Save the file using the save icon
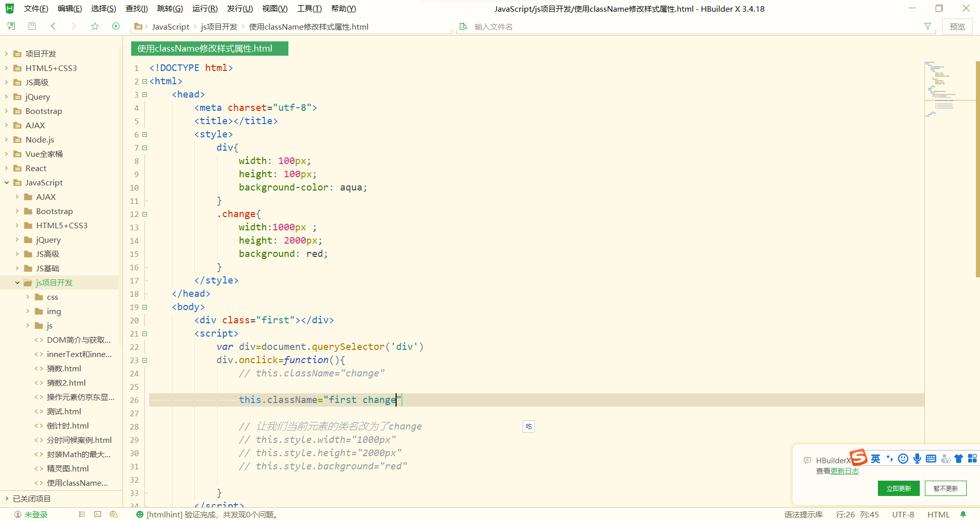Viewport: 980px width, 521px height. tap(32, 26)
